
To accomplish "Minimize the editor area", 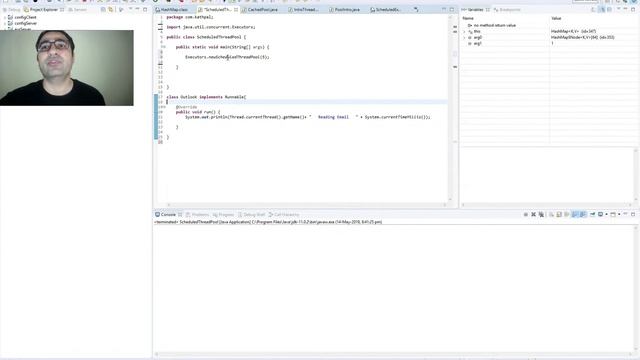I will tap(444, 9).
